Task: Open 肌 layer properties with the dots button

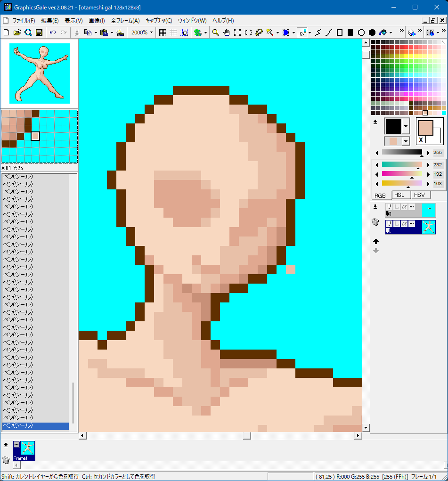Action: (412, 224)
